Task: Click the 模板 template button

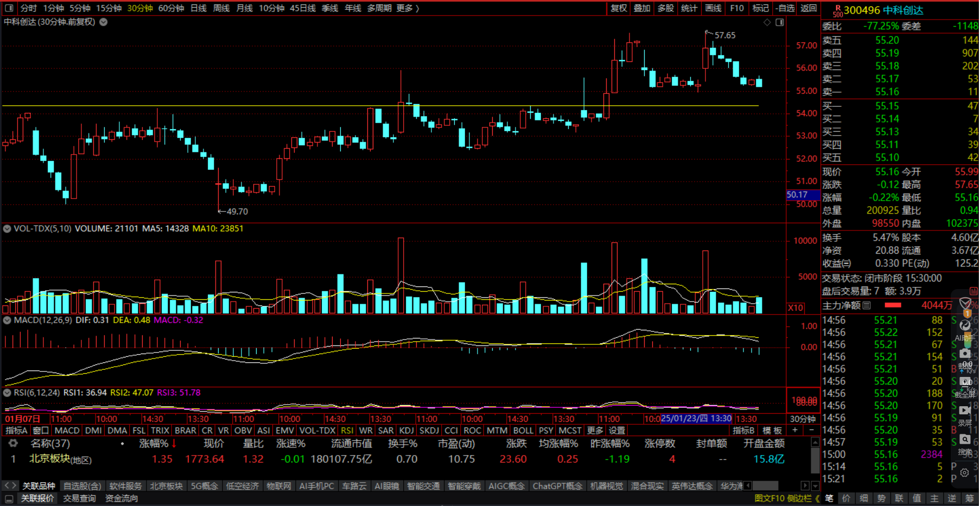Action: click(x=772, y=430)
